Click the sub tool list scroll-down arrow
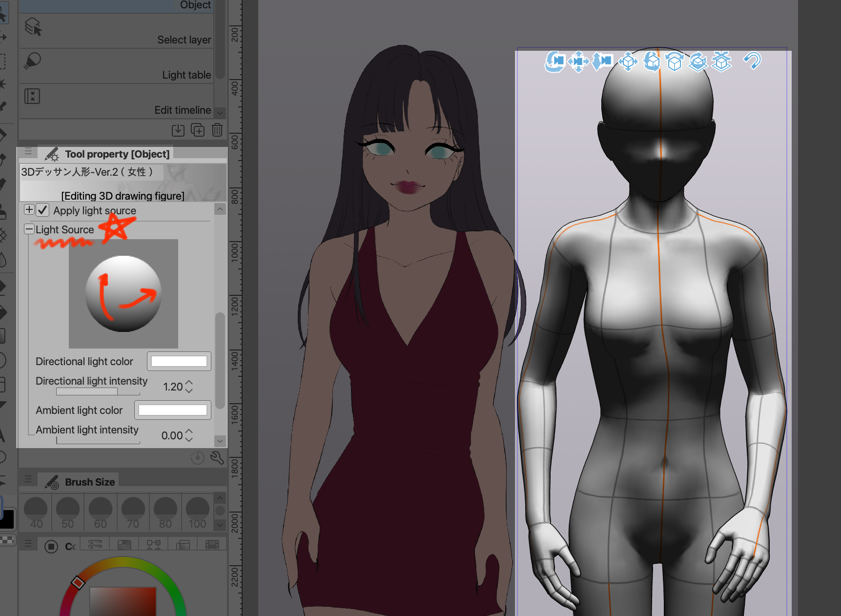Image resolution: width=841 pixels, height=616 pixels. 220,113
